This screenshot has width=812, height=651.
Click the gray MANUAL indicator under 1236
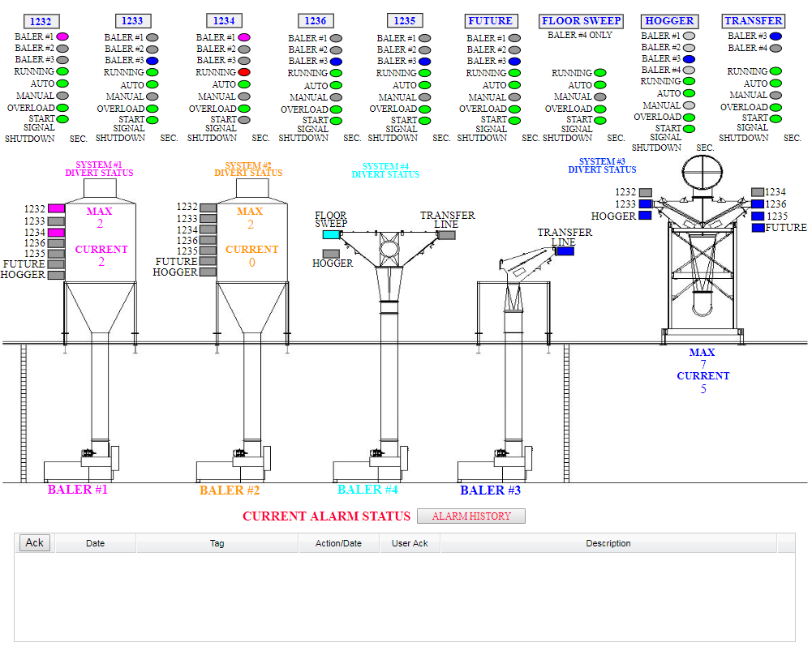tap(336, 97)
